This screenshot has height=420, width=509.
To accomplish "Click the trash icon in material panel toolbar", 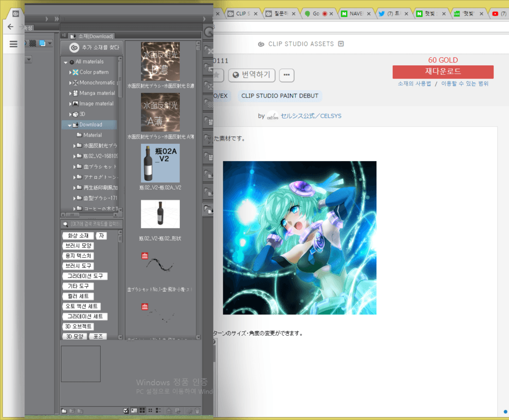I will click(197, 410).
